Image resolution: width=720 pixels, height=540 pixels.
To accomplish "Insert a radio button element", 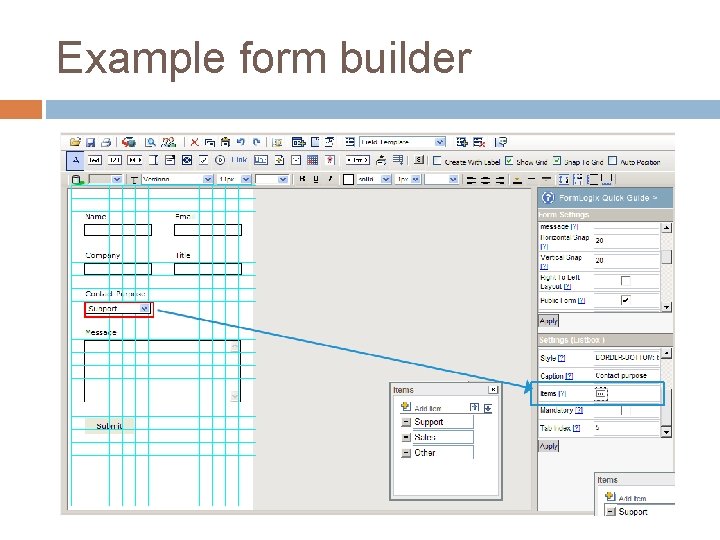I will tap(220, 160).
